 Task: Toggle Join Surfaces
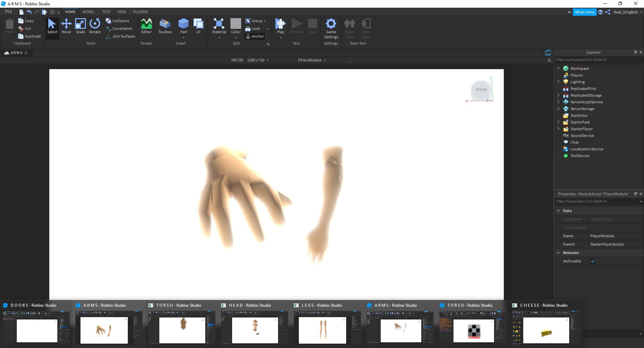(120, 36)
